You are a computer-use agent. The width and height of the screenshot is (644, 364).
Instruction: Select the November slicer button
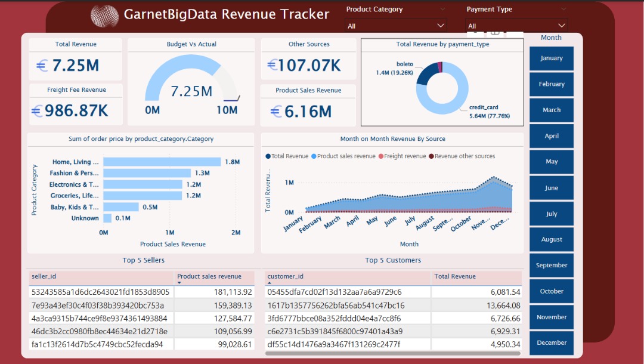[x=551, y=317]
